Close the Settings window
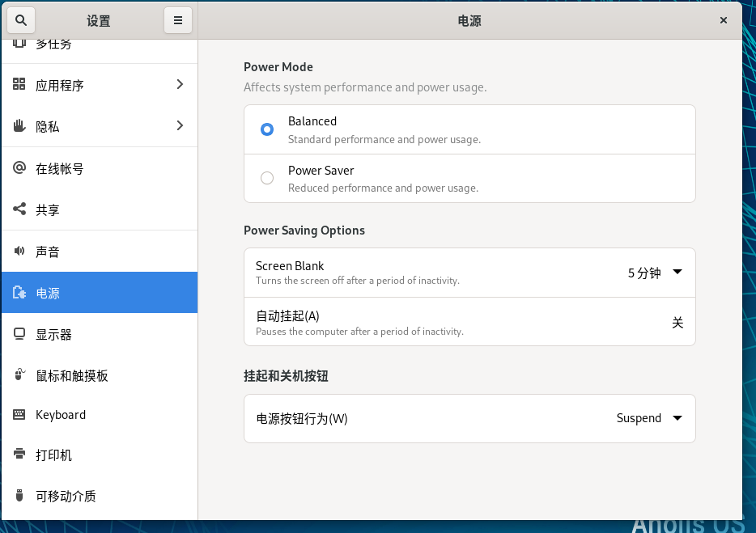The width and height of the screenshot is (756, 533). [724, 20]
